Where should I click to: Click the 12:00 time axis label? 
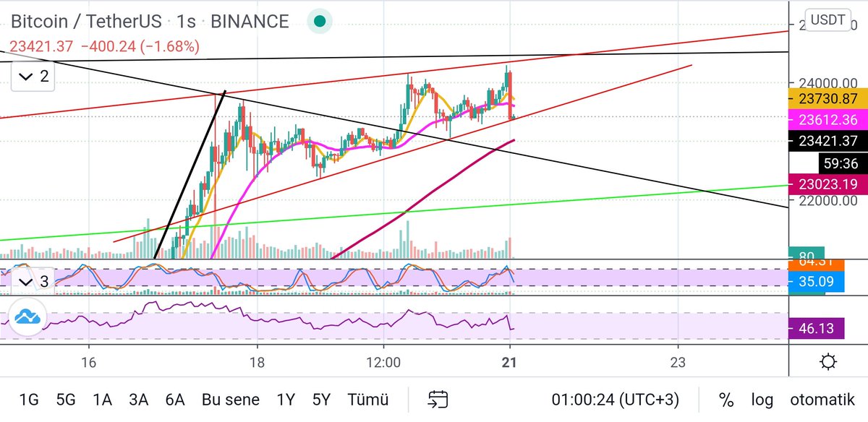click(384, 362)
